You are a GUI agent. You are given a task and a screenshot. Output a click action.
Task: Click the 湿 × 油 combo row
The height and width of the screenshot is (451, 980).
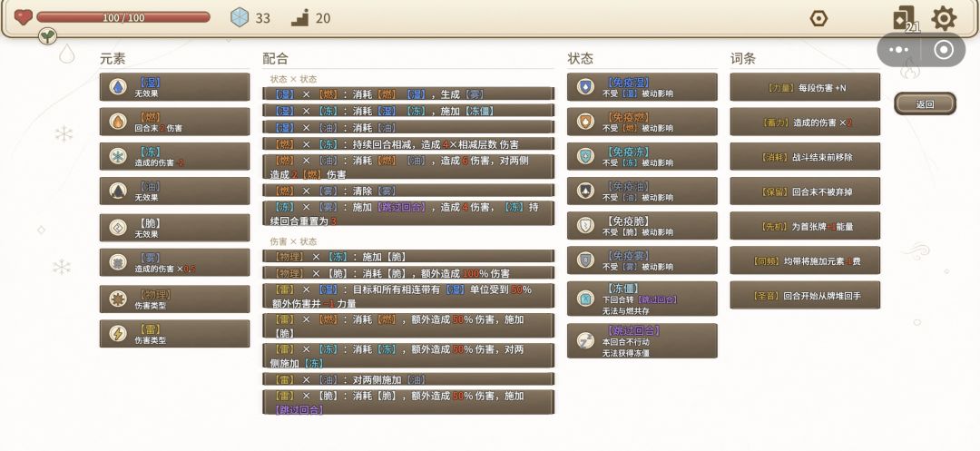pos(408,127)
